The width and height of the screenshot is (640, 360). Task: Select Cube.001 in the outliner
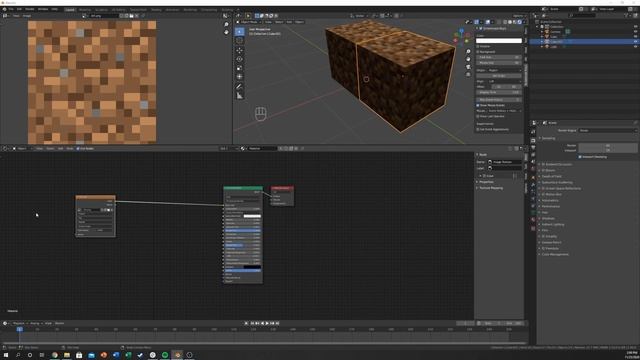click(556, 42)
